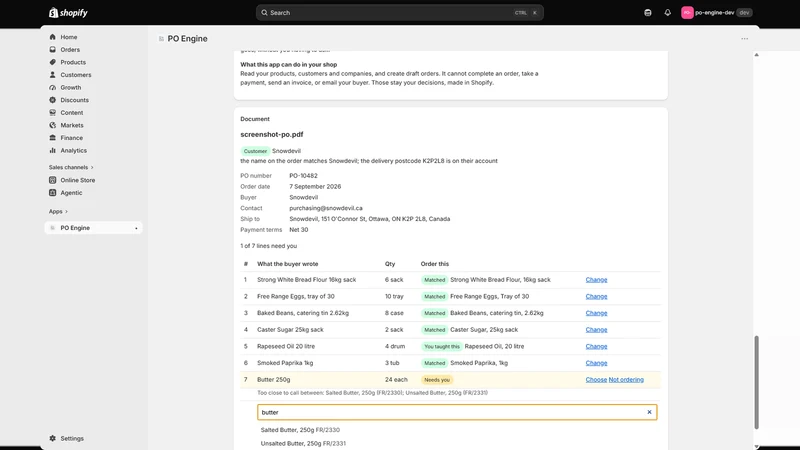Open the Finance bank icon
Screen dimensions: 800x450
pos(53,138)
